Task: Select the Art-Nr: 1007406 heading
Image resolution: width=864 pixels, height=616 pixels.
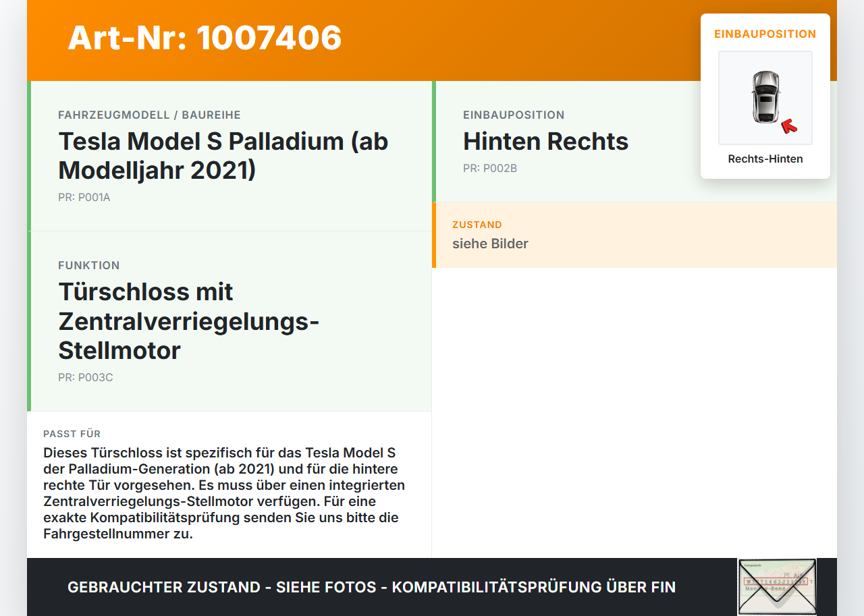Action: (205, 38)
